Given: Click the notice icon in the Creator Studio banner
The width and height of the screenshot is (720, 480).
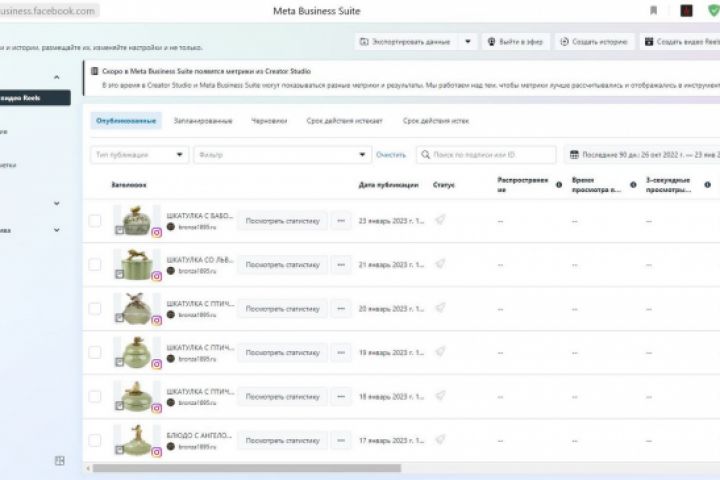Looking at the screenshot, I should coord(95,71).
